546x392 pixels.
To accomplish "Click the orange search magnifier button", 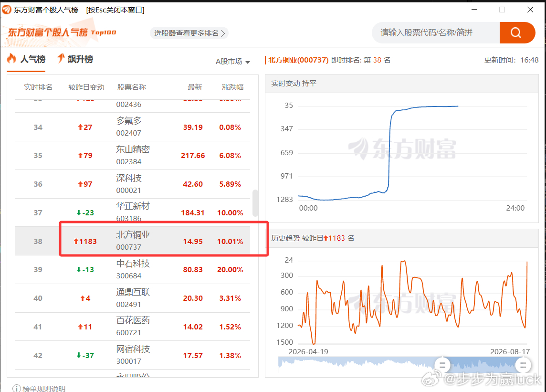I will point(517,33).
